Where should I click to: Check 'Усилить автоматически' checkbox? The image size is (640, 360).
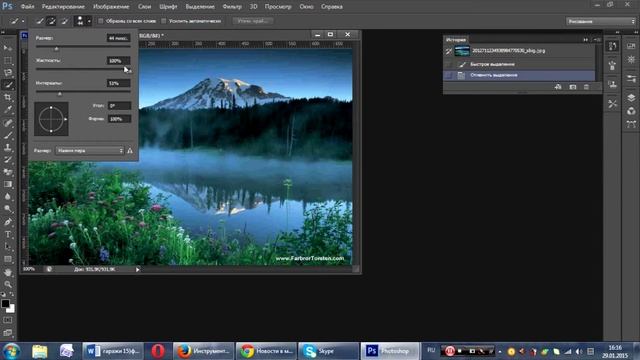[x=164, y=21]
